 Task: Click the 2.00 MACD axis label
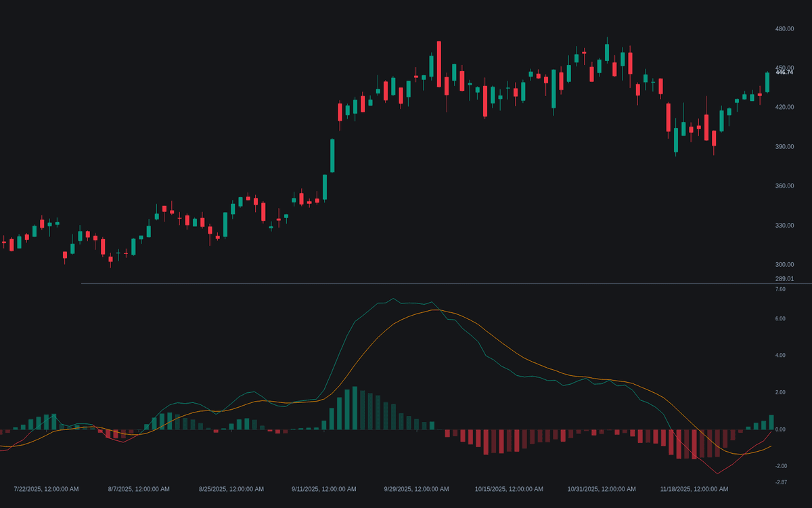point(780,393)
